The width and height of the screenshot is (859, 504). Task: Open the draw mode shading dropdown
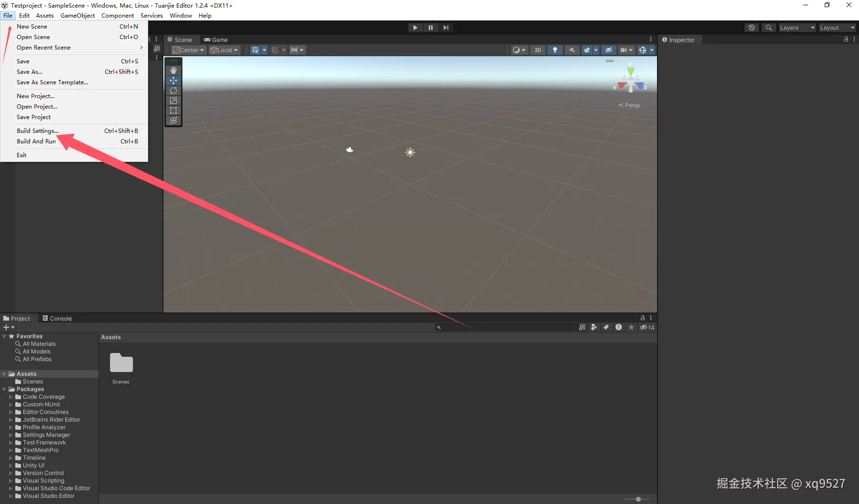[x=519, y=50]
